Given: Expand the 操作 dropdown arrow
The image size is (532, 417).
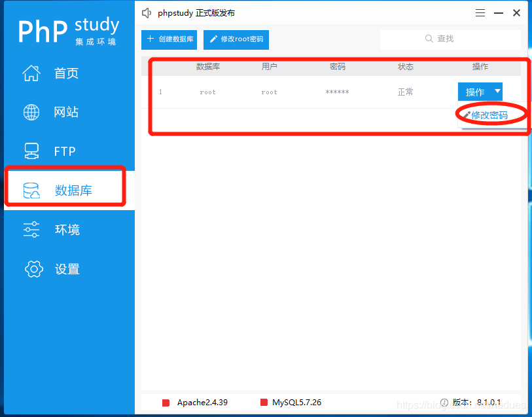Looking at the screenshot, I should [x=497, y=92].
